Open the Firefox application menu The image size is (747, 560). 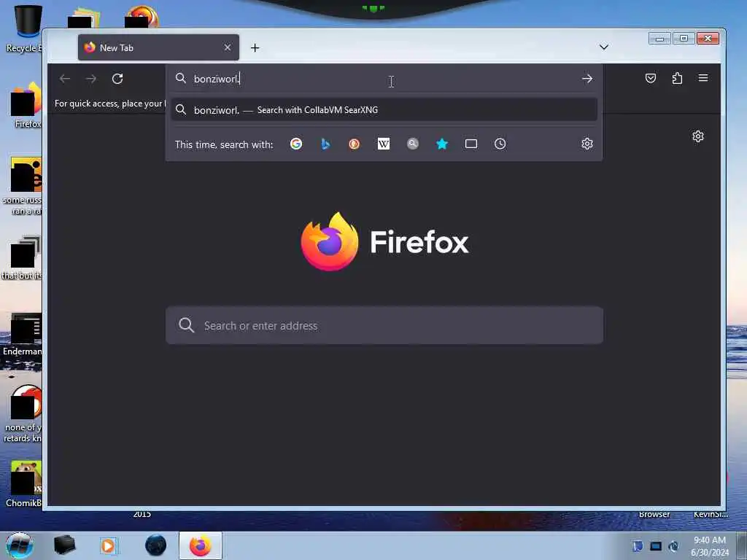point(703,78)
